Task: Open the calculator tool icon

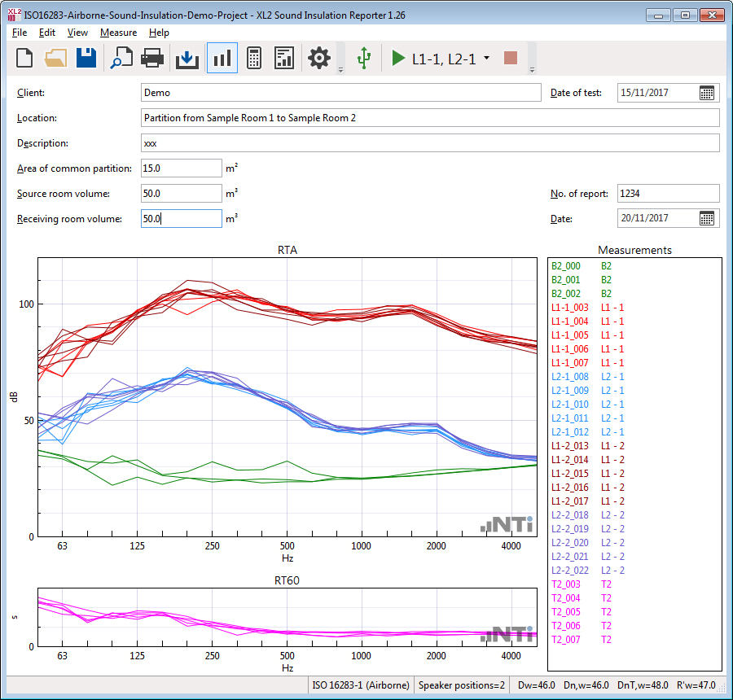Action: click(x=253, y=58)
